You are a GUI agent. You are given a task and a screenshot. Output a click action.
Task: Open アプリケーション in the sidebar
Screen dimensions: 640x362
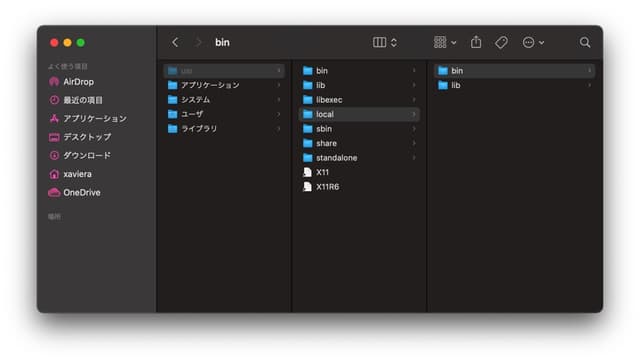pyautogui.click(x=88, y=119)
